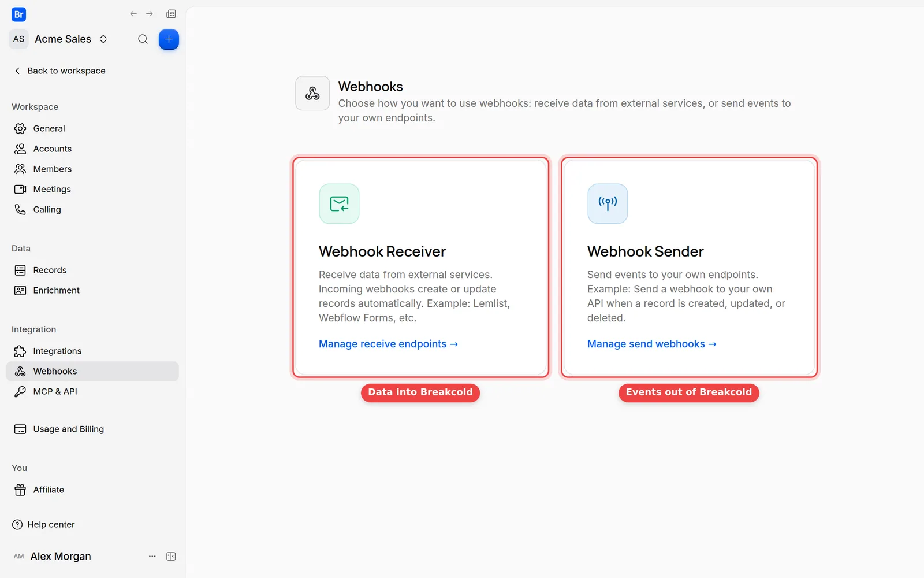Open the Affiliate page
The width and height of the screenshot is (924, 578).
coord(92,490)
